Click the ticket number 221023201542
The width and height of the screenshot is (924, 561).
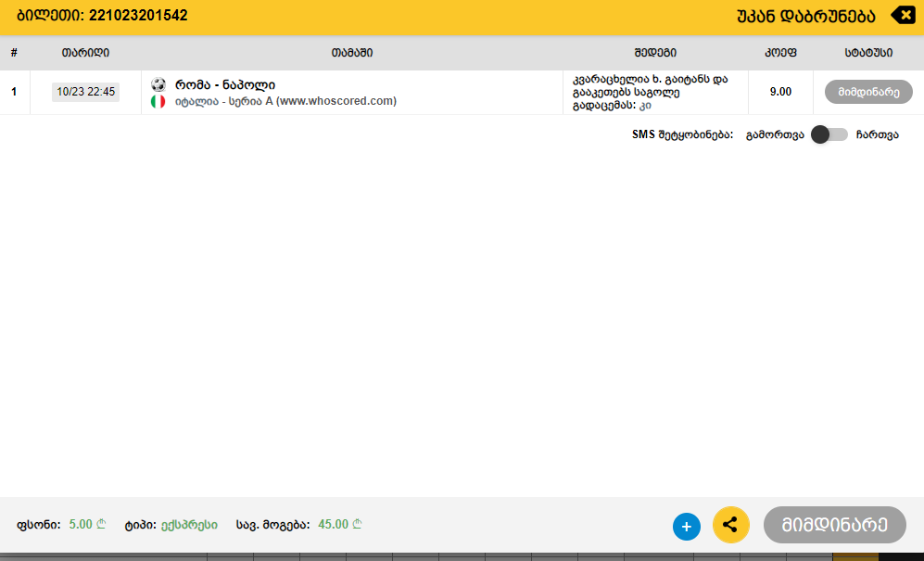tap(138, 16)
